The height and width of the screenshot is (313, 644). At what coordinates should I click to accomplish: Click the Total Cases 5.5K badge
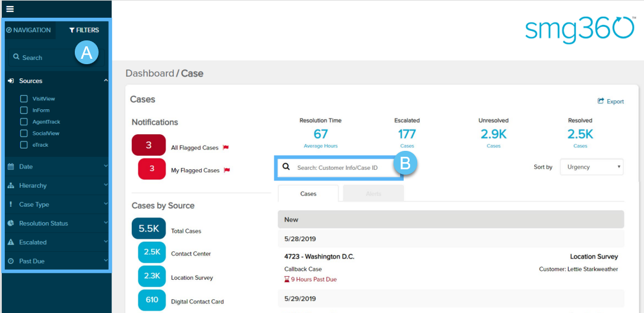pos(148,229)
